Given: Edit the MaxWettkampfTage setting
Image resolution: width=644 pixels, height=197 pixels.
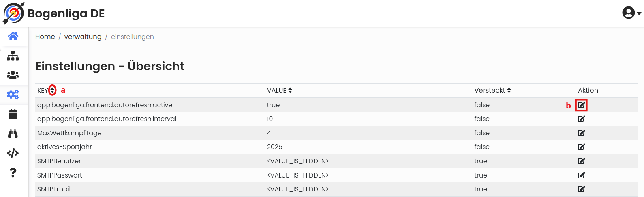Looking at the screenshot, I should (582, 133).
